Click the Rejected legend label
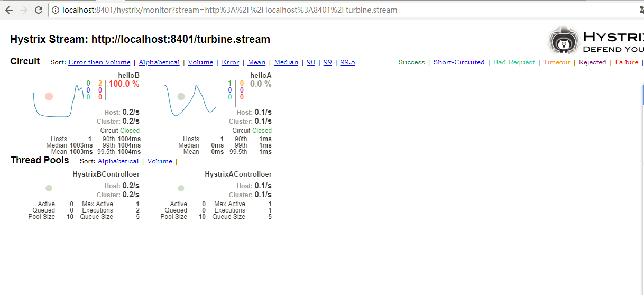The width and height of the screenshot is (644, 295). click(x=592, y=62)
